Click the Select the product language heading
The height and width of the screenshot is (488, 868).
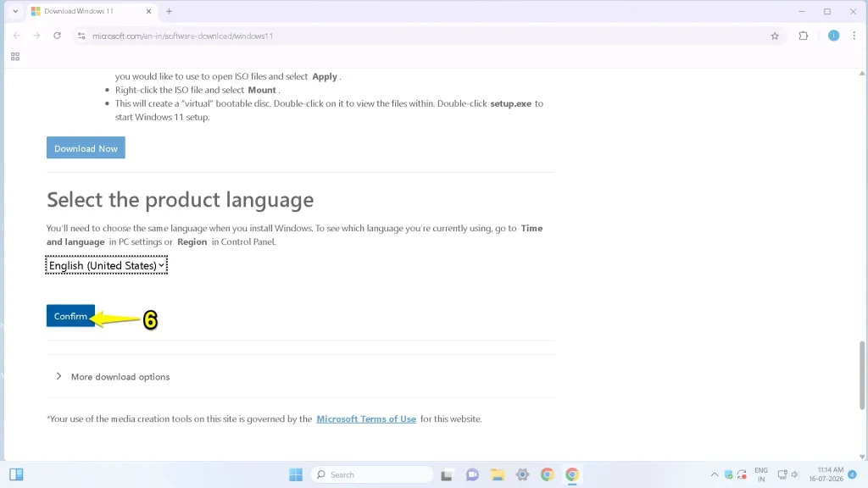coord(180,200)
